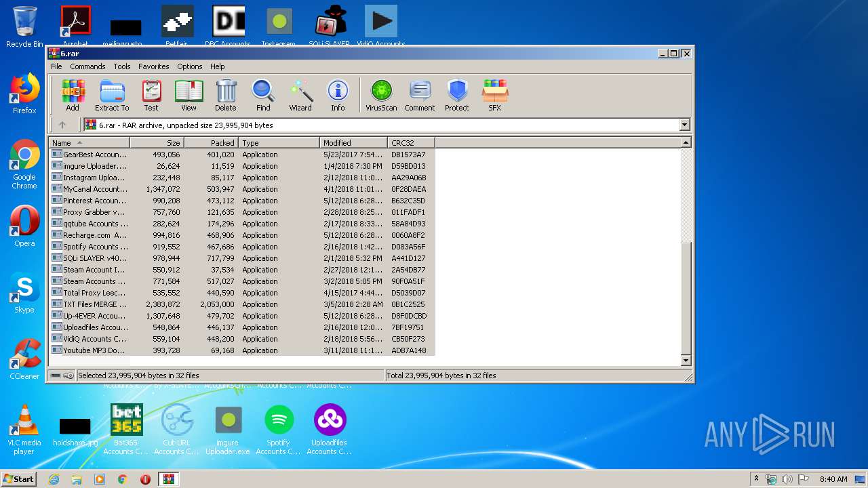Select the MyCanal Account... file row
The width and height of the screenshot is (868, 488).
[x=242, y=189]
